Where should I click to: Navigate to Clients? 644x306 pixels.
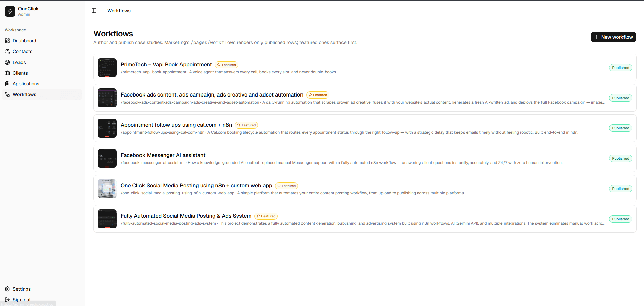[x=42, y=73]
